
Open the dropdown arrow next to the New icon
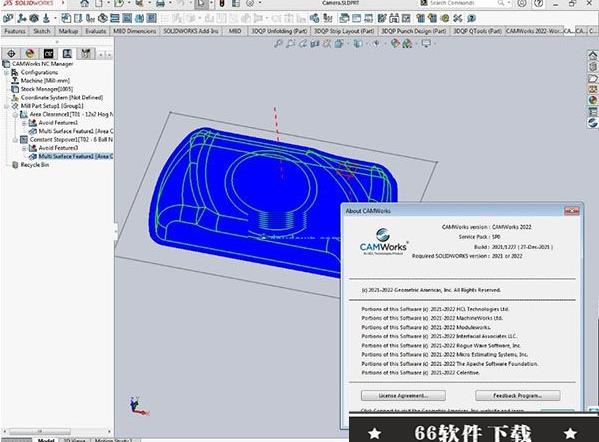[x=108, y=3]
